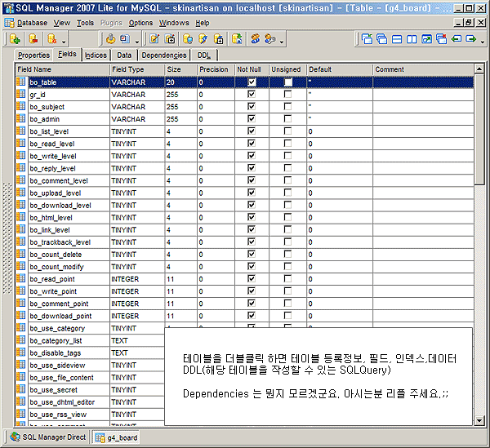The height and width of the screenshot is (448, 490).
Task: Click the database icon with green arrow
Action: pos(237,39)
